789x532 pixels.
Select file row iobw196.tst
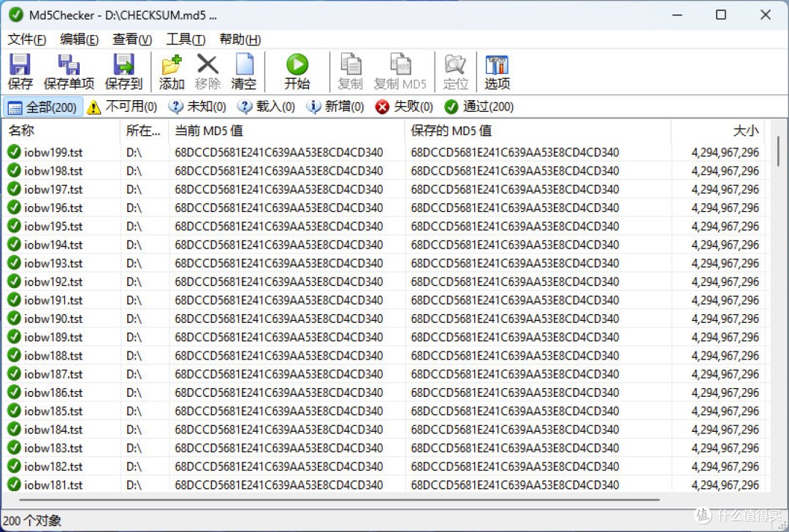click(x=386, y=208)
